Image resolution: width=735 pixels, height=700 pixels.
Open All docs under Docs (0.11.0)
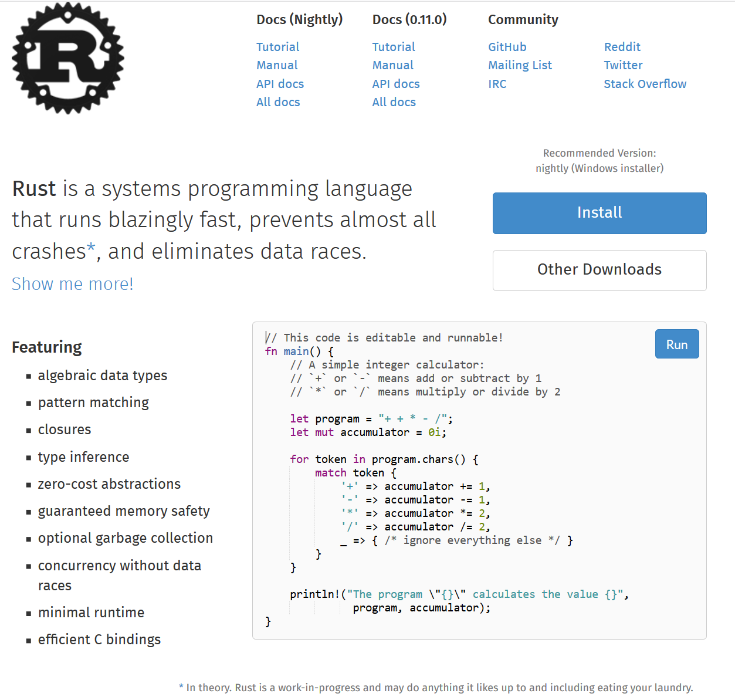coord(394,102)
